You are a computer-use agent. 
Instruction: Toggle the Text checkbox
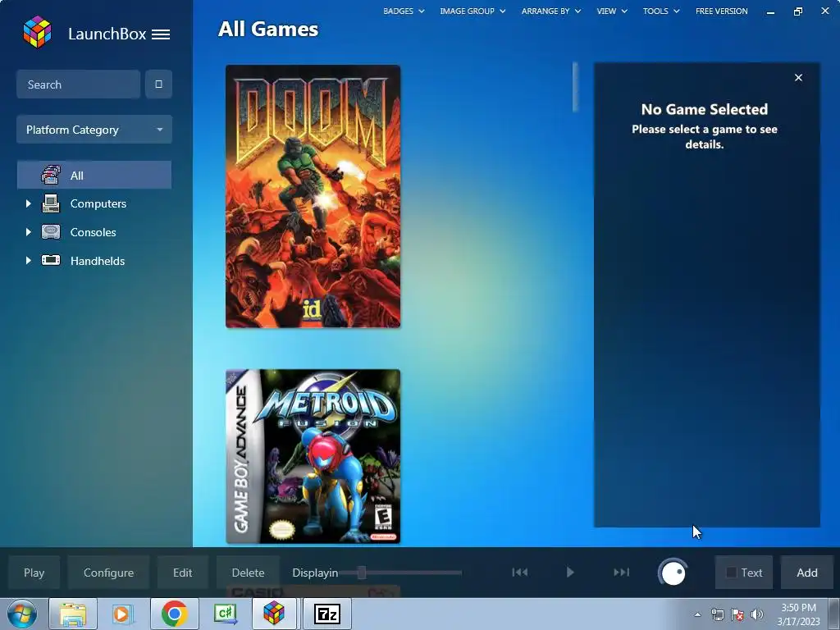[x=731, y=573]
